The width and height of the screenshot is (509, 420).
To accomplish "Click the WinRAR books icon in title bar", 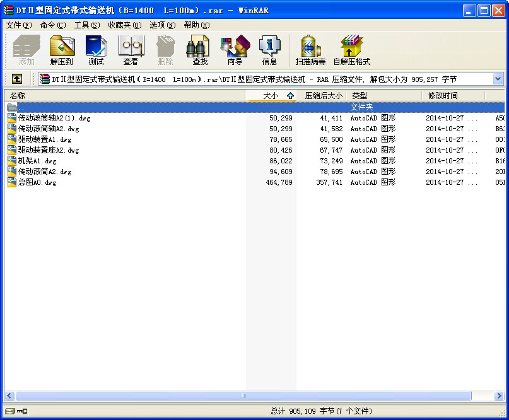I will point(8,10).
